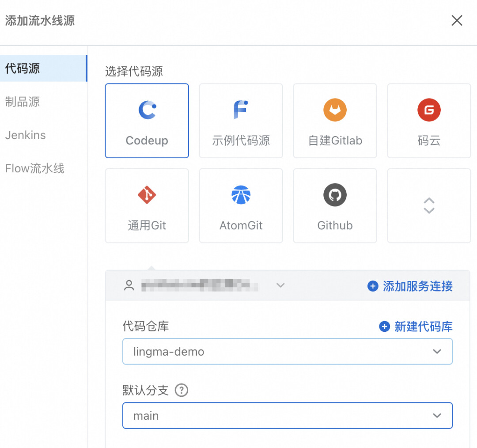Switch to the 制品源 tab
Viewport: 477px width, 448px height.
[x=23, y=102]
